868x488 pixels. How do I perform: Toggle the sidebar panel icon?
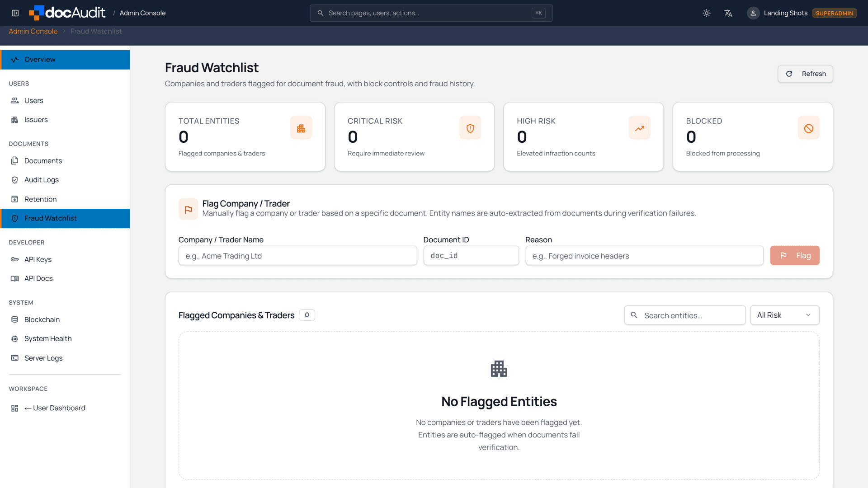point(15,13)
